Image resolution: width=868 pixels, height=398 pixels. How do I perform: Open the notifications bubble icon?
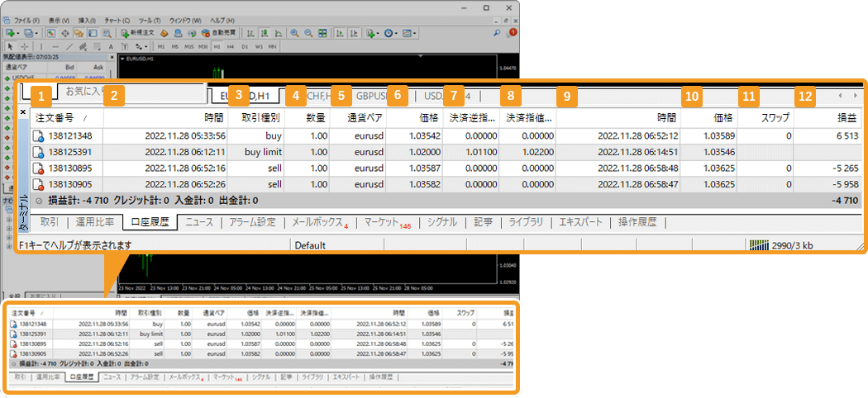pyautogui.click(x=512, y=32)
